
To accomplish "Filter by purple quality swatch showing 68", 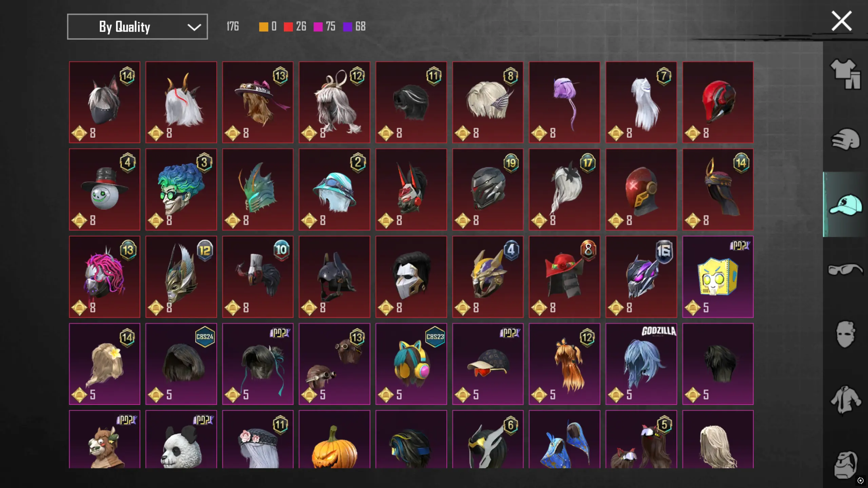I will [354, 26].
